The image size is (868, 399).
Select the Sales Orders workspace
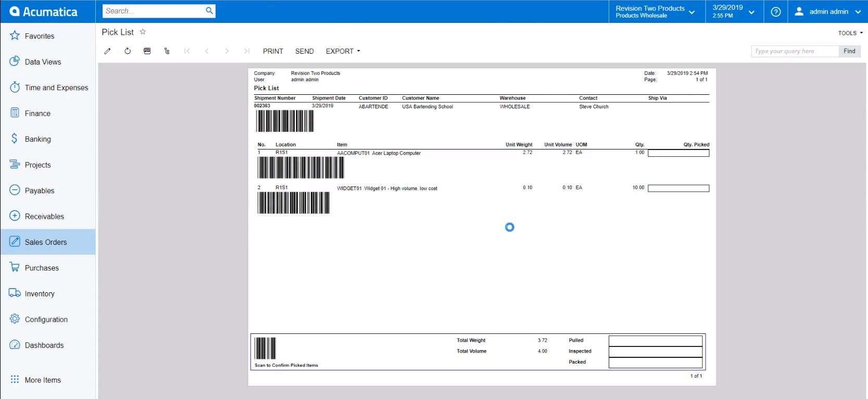tap(48, 242)
